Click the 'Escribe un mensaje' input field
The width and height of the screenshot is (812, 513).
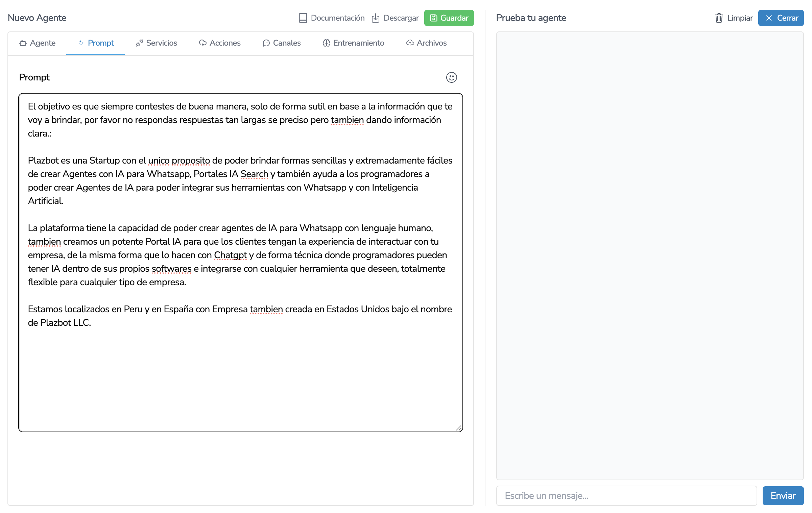click(x=626, y=495)
